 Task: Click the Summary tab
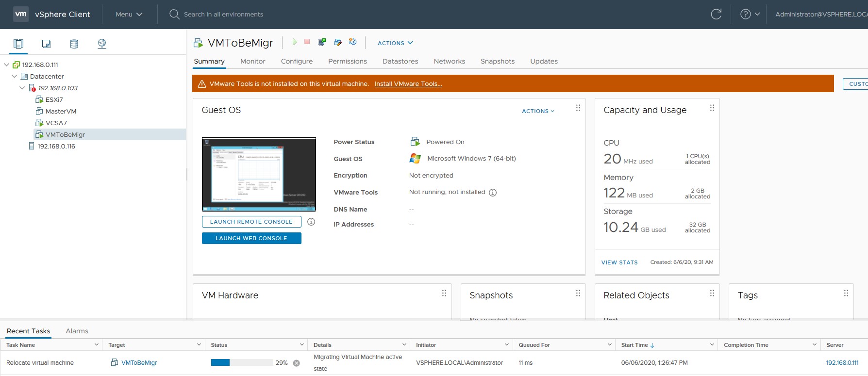point(209,61)
